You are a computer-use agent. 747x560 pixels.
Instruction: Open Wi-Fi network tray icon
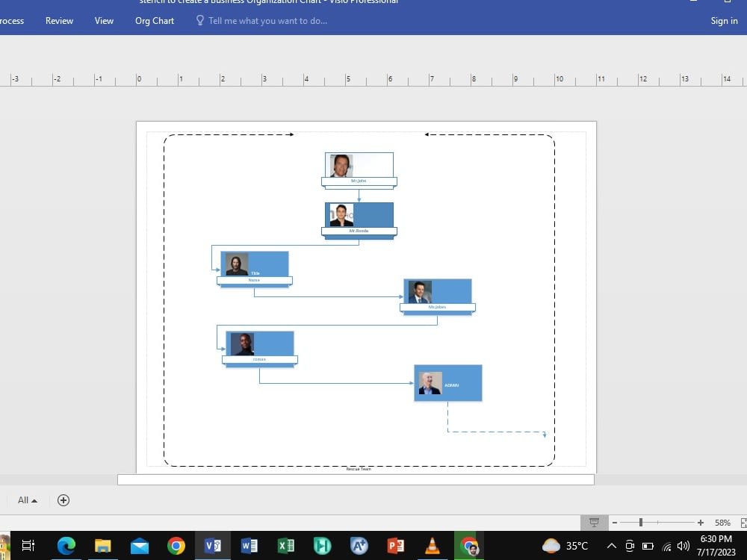point(666,547)
